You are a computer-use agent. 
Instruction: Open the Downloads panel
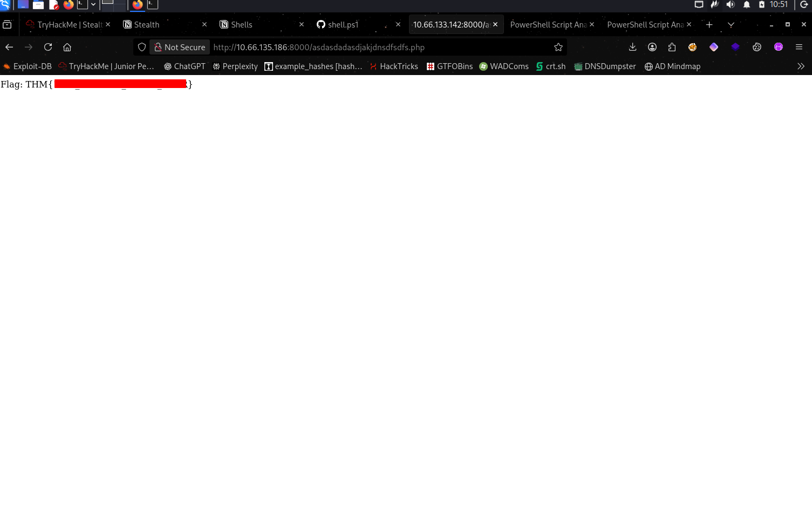632,48
